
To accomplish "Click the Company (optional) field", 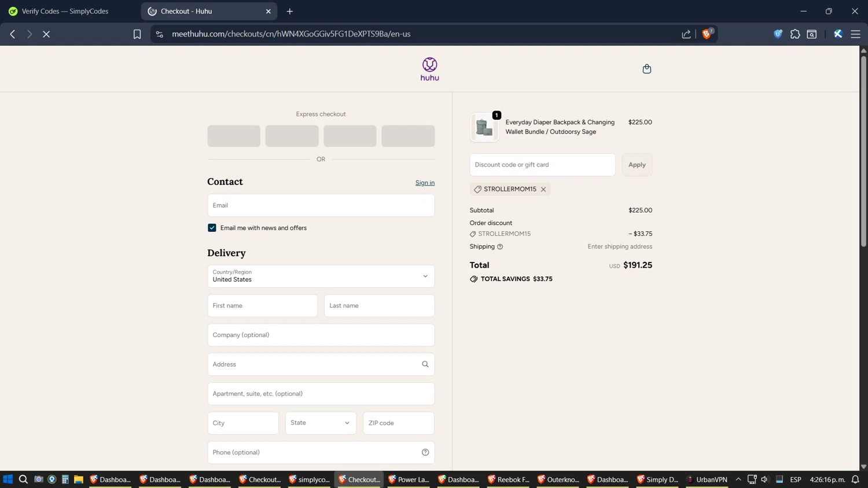I will pyautogui.click(x=321, y=335).
